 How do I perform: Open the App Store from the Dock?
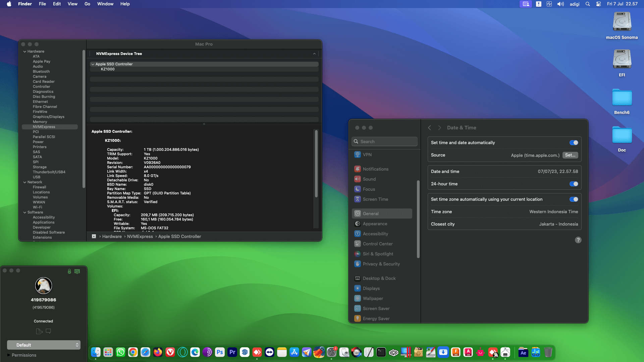tap(294, 352)
